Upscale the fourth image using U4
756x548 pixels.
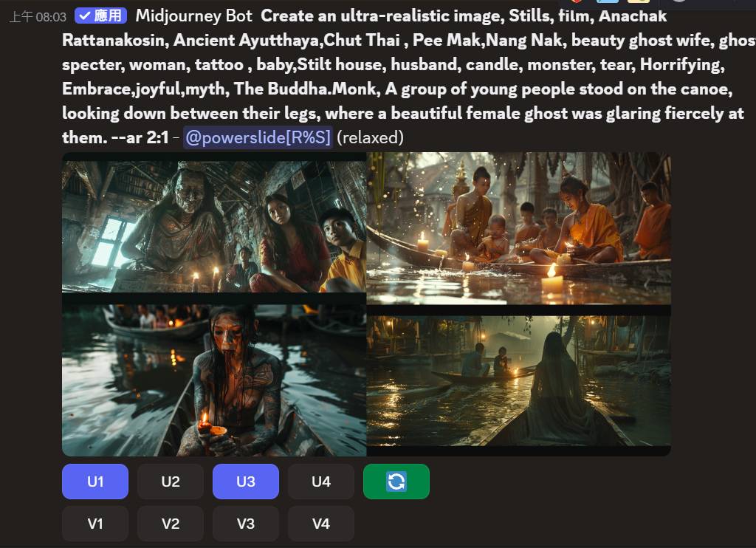pyautogui.click(x=321, y=482)
